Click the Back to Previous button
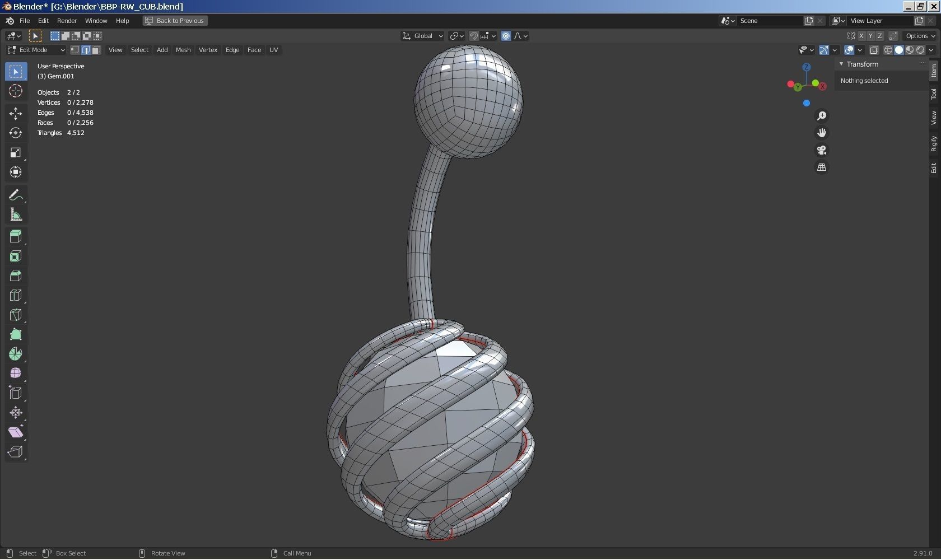Viewport: 941px width, 560px height. (175, 21)
